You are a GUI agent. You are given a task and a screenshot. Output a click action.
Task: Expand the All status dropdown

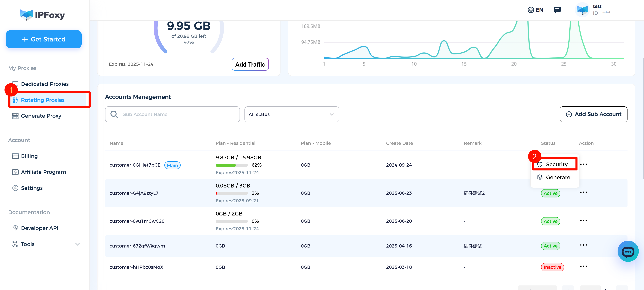(291, 114)
